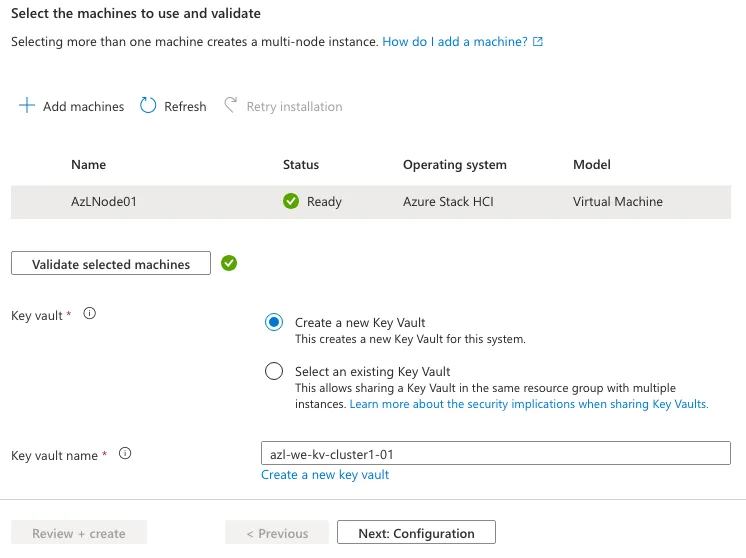Click the Retry installation icon
The height and width of the screenshot is (558, 746).
(231, 106)
